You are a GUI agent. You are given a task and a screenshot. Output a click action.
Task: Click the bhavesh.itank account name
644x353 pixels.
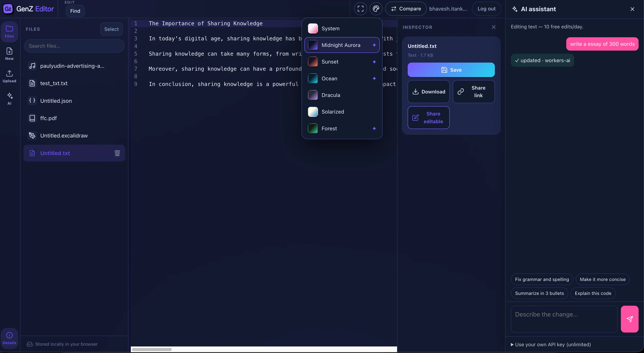448,9
